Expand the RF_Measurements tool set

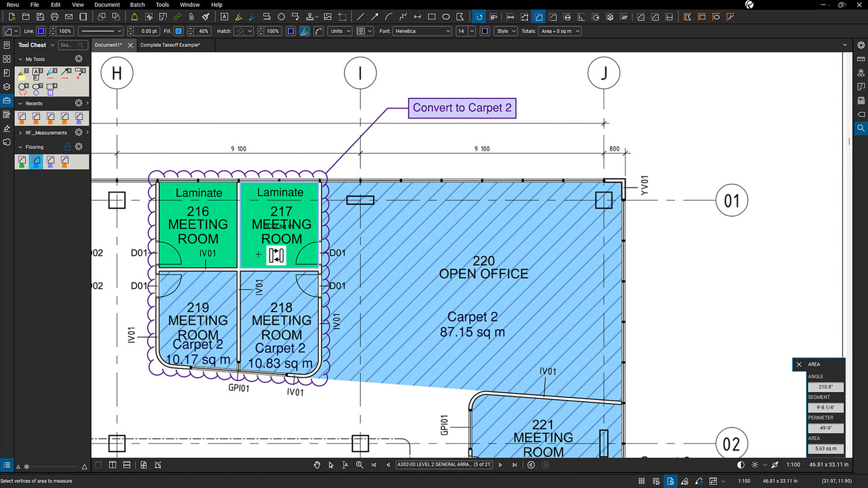click(x=20, y=133)
